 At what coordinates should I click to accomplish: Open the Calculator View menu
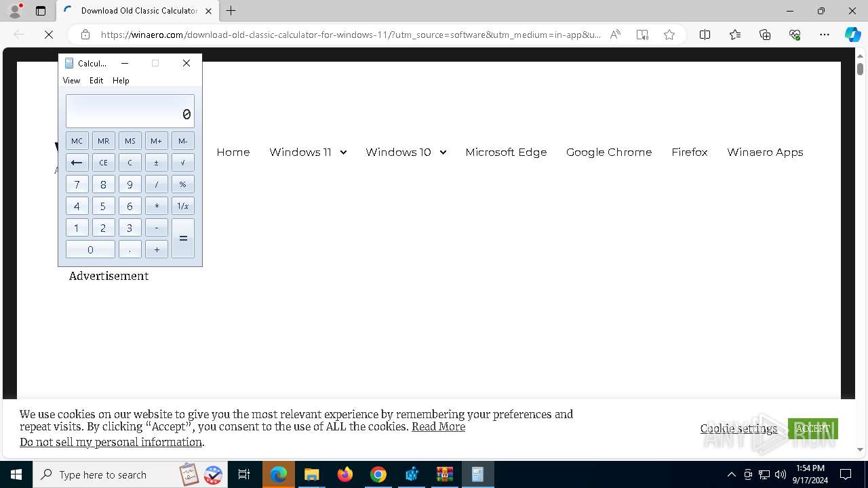(x=71, y=81)
